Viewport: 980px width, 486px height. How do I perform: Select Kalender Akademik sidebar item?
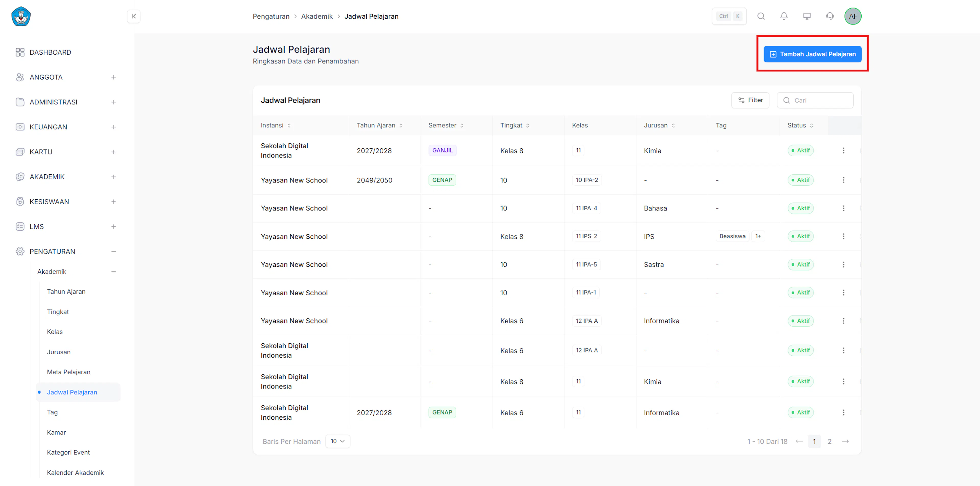tap(75, 473)
